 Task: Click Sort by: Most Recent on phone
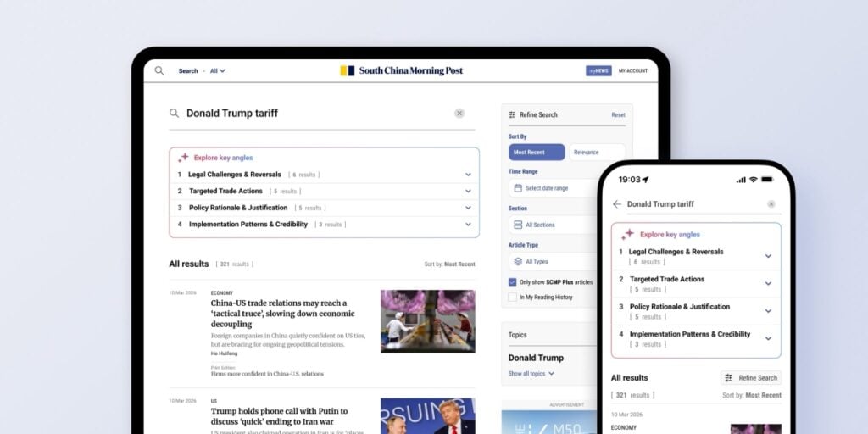click(752, 395)
